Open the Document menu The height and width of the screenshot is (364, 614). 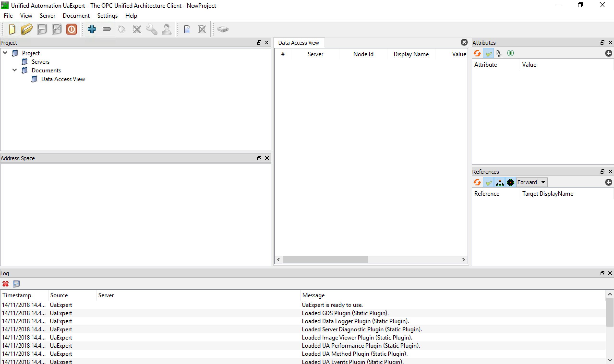pyautogui.click(x=76, y=16)
